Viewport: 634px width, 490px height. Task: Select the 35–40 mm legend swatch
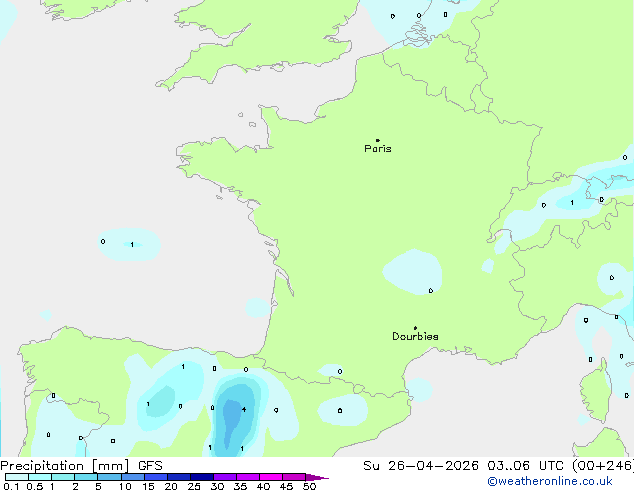[247, 477]
